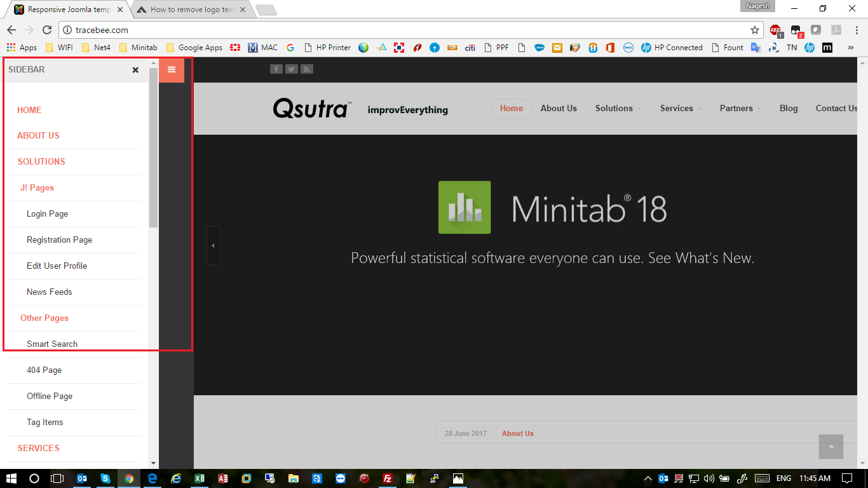Open the Google Translate bookmark icon
The image size is (868, 488).
pyautogui.click(x=756, y=48)
